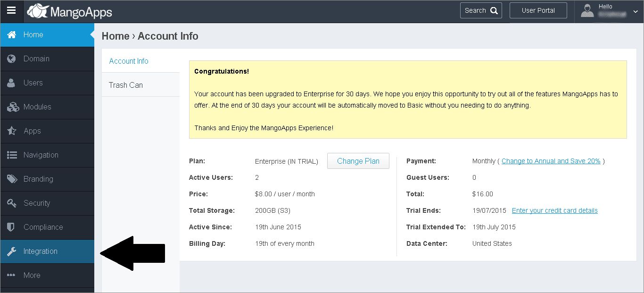Click the Branding tag icon
Viewport: 644px width, 293px height.
(x=12, y=179)
